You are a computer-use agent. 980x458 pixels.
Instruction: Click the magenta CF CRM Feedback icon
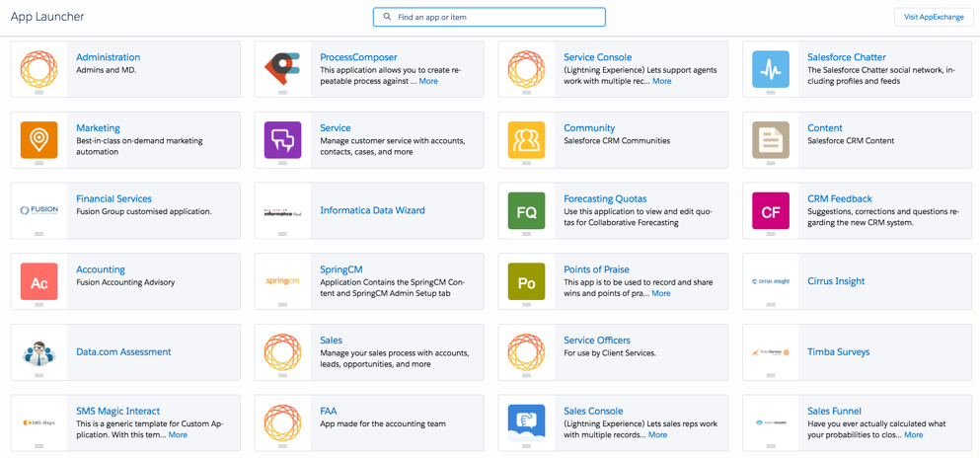(x=771, y=210)
